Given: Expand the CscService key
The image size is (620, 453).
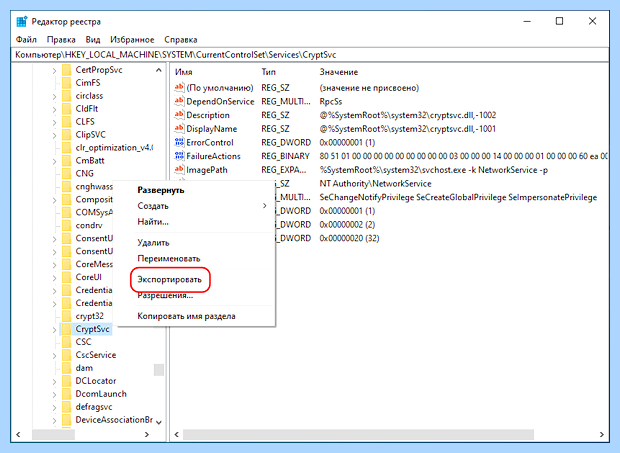Looking at the screenshot, I should point(54,356).
